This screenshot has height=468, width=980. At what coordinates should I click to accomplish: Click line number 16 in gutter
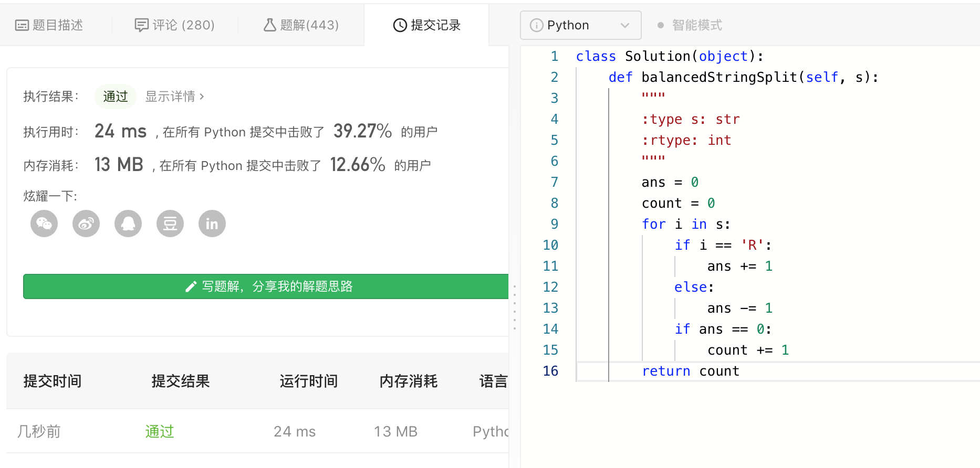click(550, 371)
